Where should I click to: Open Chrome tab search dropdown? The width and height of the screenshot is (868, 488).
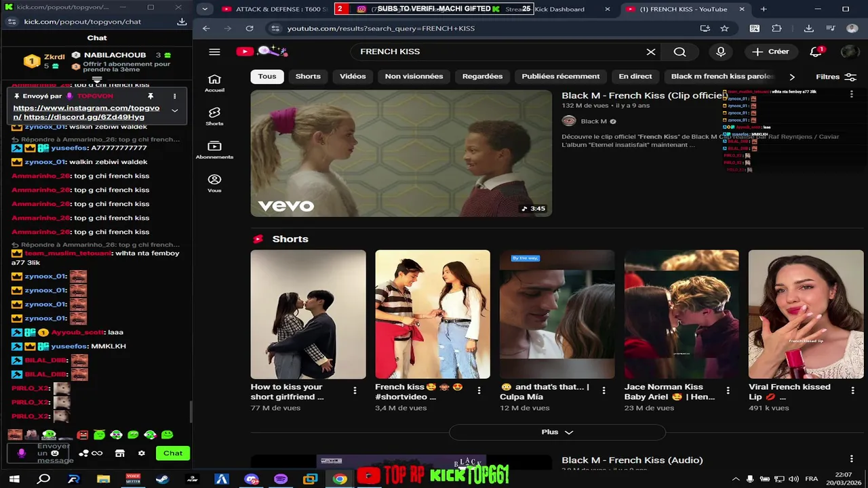(x=205, y=9)
